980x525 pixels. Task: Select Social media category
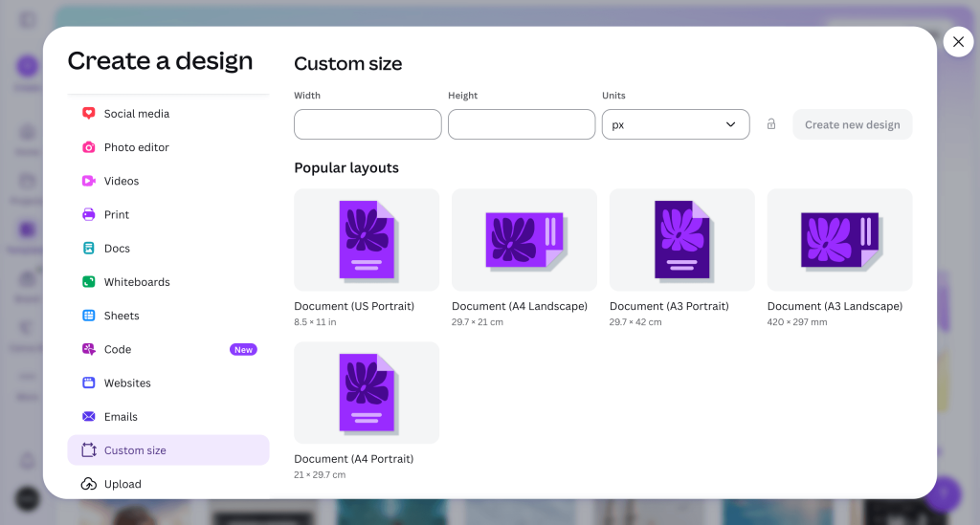[168, 113]
